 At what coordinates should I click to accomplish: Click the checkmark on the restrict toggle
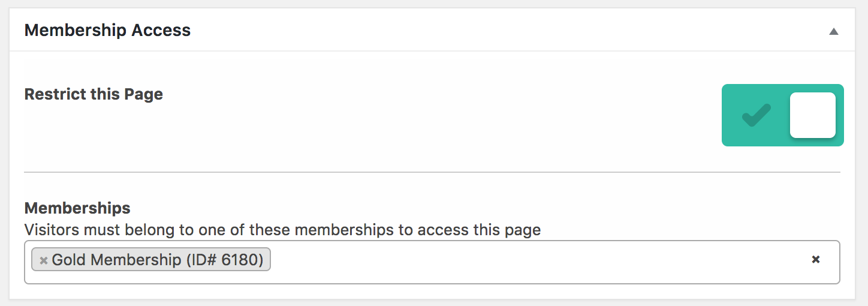[756, 115]
